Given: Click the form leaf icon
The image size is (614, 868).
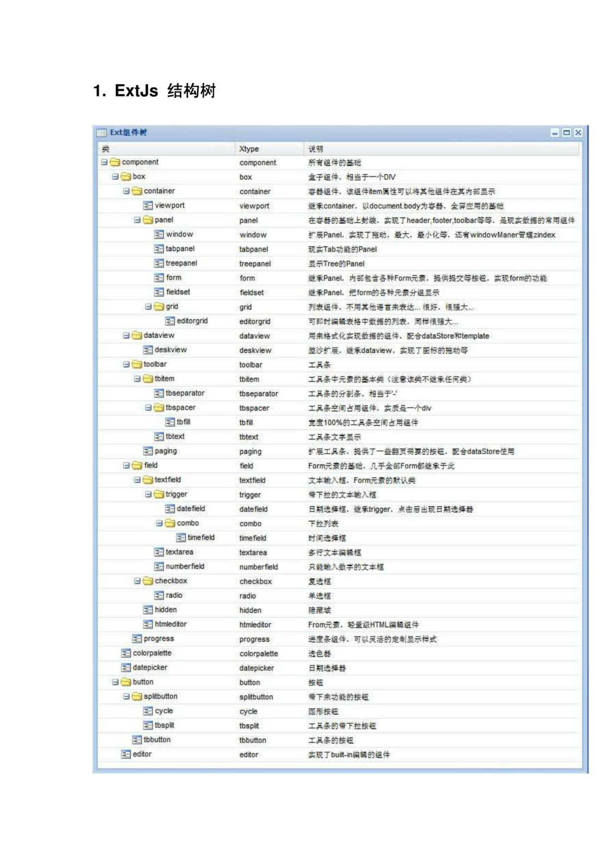Looking at the screenshot, I should (159, 278).
